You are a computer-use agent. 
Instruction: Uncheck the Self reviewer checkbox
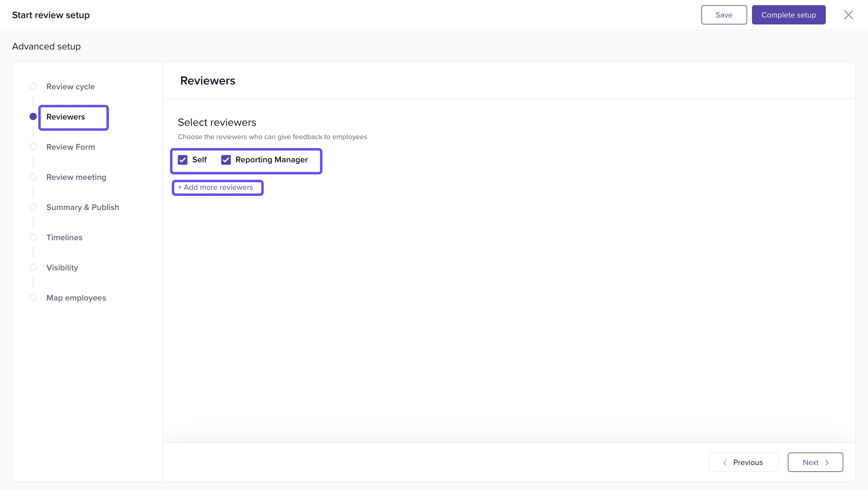pos(183,160)
